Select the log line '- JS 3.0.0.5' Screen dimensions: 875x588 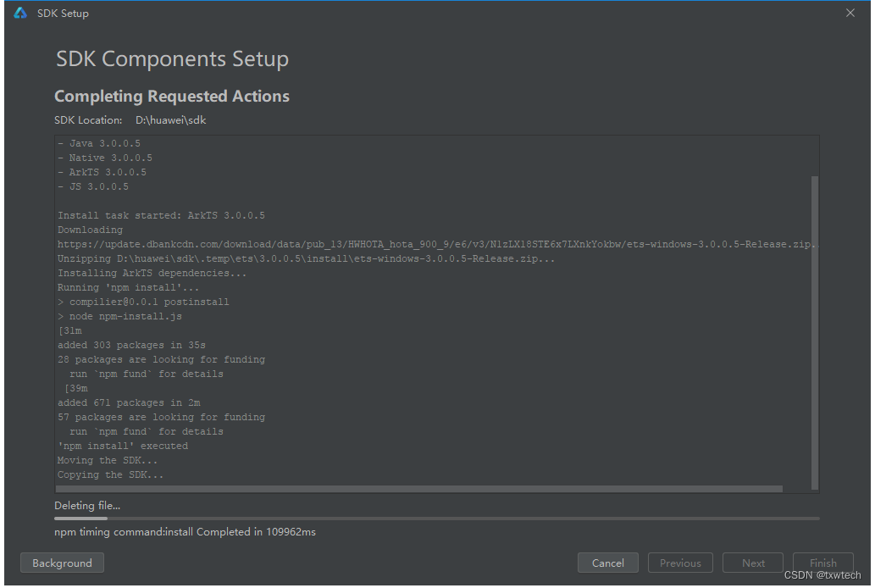[92, 187]
